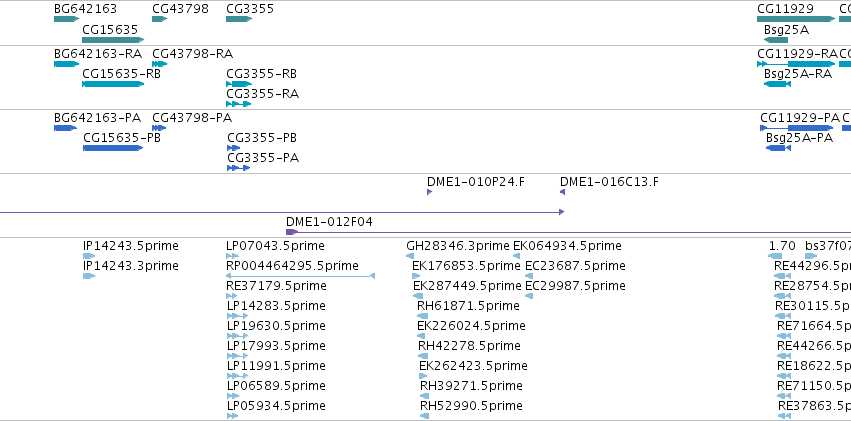This screenshot has width=851, height=421.
Task: Click the EC23687.5prime EST label
Action: [575, 266]
